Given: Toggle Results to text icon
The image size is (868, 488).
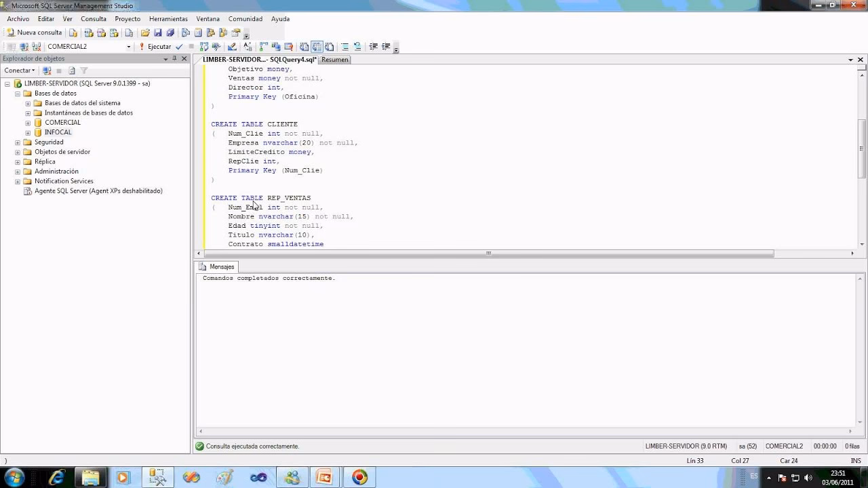Looking at the screenshot, I should tap(304, 47).
